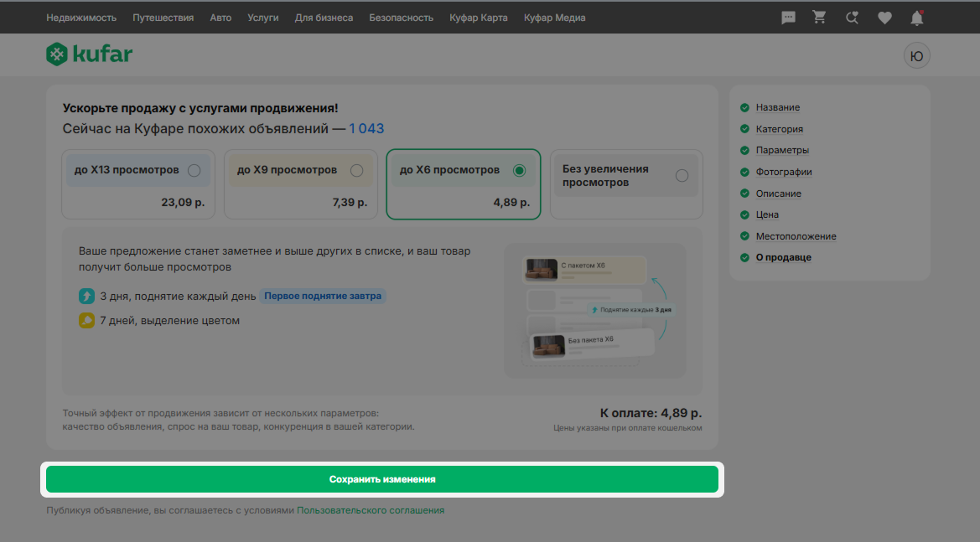Select Без увеличения просмотров option
The width and height of the screenshot is (980, 542).
tap(626, 184)
